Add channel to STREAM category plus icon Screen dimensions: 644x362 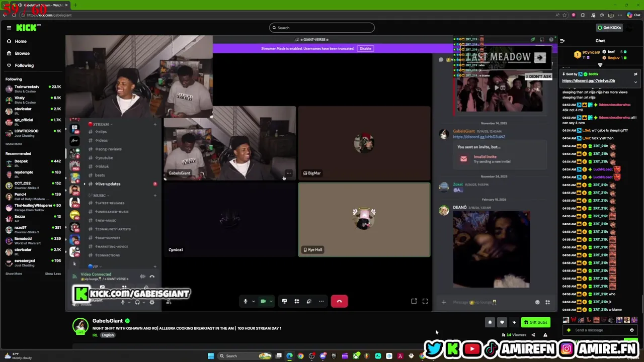click(154, 124)
